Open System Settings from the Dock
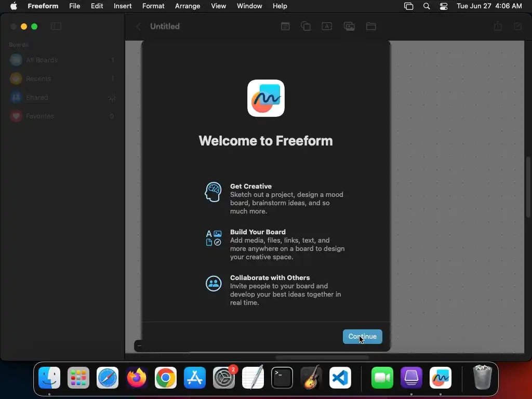This screenshot has width=532, height=399. [x=224, y=378]
